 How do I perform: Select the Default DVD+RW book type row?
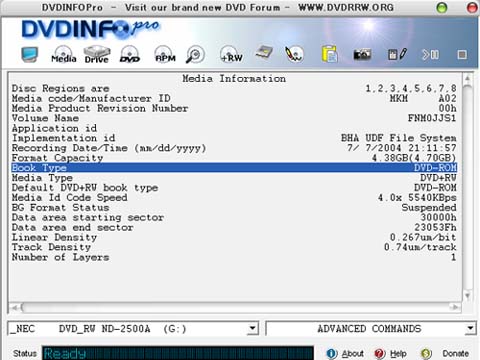coord(234,188)
